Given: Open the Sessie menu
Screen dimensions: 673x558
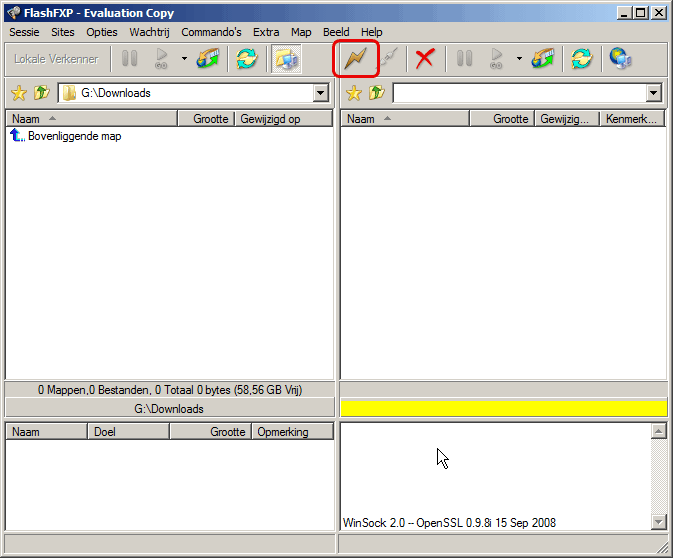Looking at the screenshot, I should tap(24, 32).
